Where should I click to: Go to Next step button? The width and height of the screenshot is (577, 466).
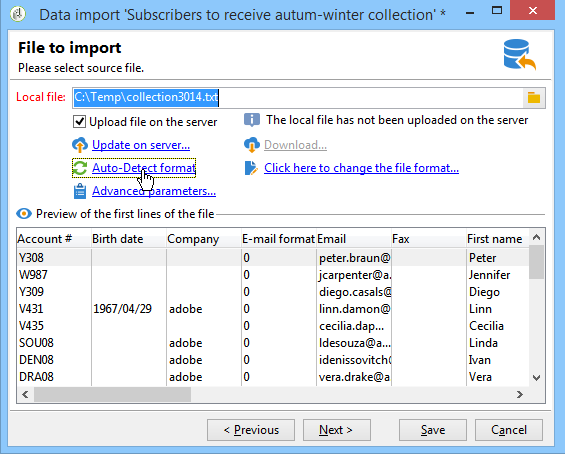pos(336,430)
